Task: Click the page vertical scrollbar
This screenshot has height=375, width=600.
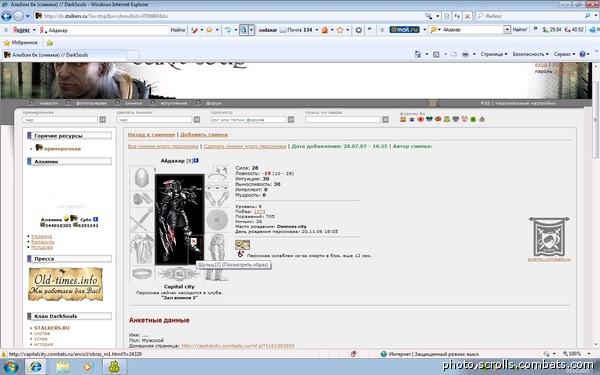Action: (595, 120)
